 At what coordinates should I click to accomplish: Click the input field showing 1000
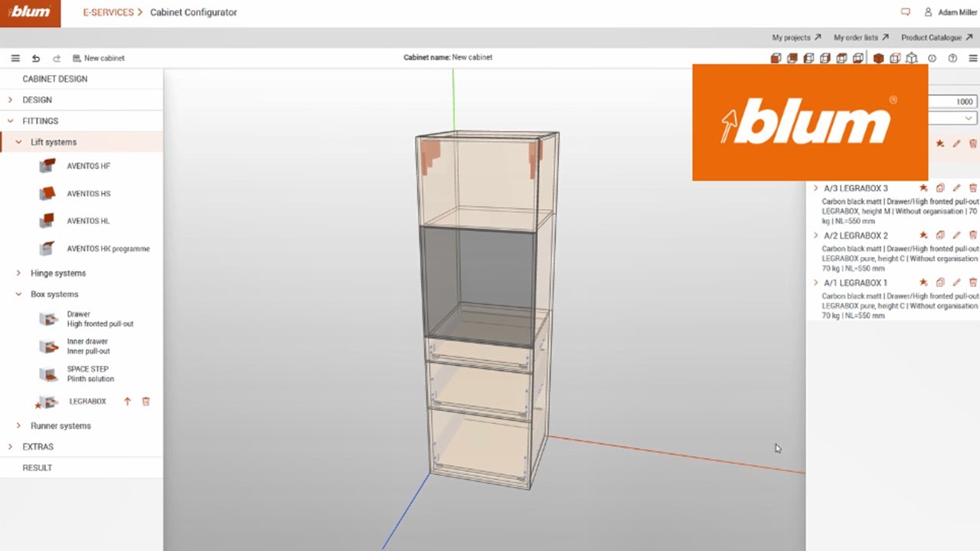coord(952,102)
